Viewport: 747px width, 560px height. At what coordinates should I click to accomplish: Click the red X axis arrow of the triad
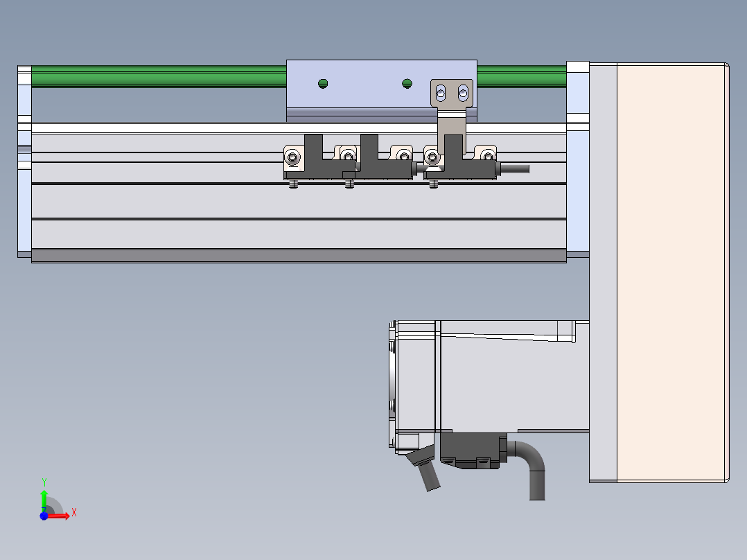point(60,516)
